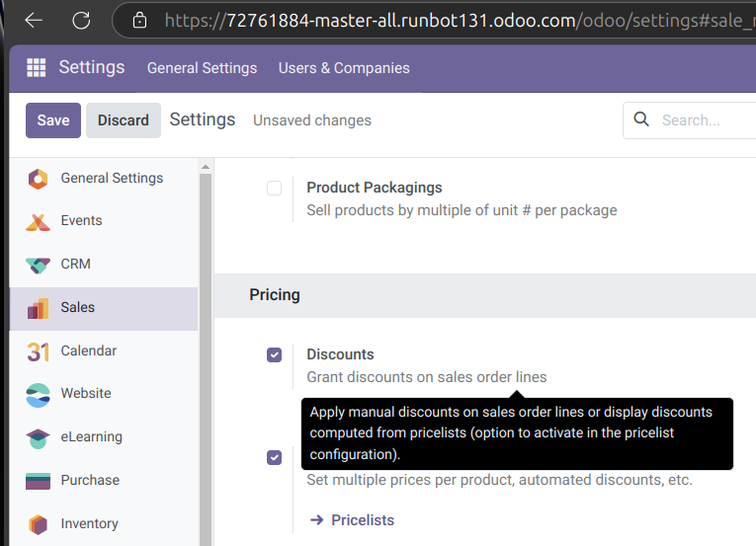Click the sidebar scrollbar track
This screenshot has height=546, width=756.
point(206,359)
